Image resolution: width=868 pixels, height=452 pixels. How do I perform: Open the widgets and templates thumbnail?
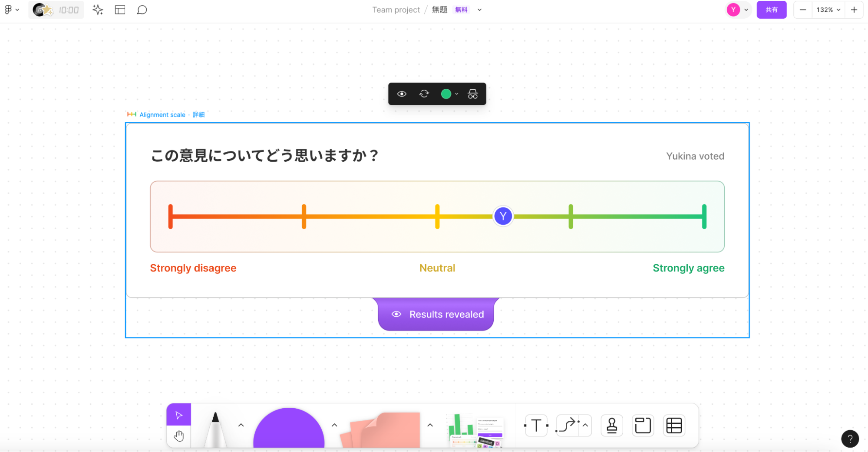tap(476, 430)
